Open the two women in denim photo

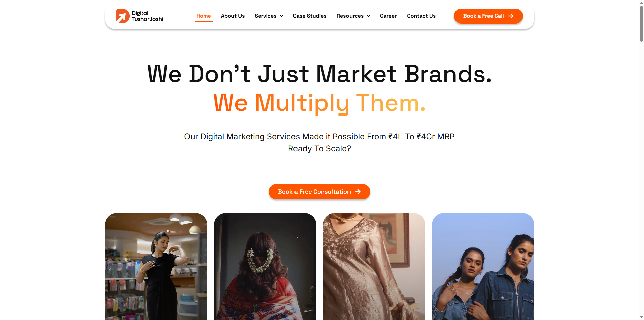[483, 266]
